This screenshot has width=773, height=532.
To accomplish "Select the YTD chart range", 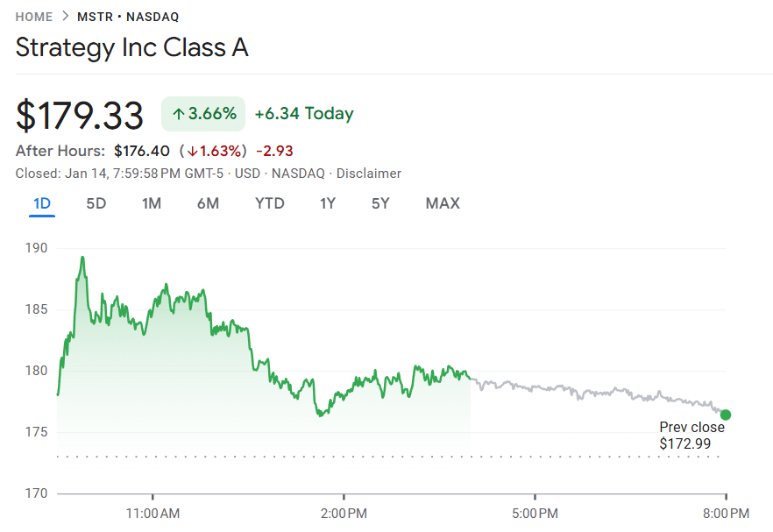I will point(270,204).
